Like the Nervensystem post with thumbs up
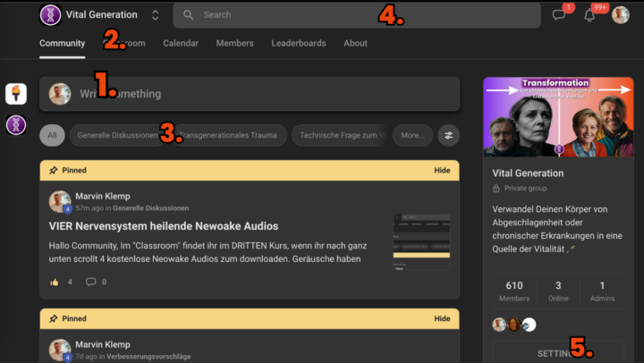Image resolution: width=644 pixels, height=363 pixels. click(55, 282)
